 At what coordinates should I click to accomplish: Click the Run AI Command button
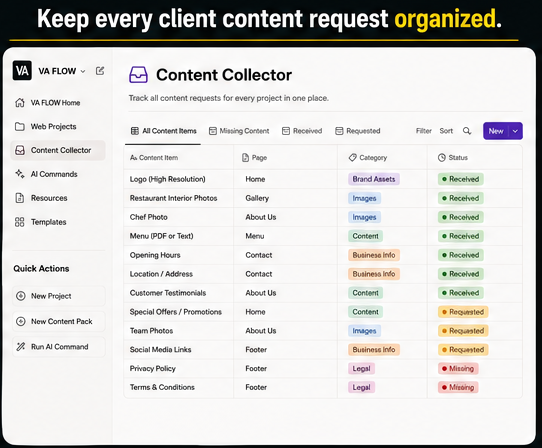coord(59,346)
